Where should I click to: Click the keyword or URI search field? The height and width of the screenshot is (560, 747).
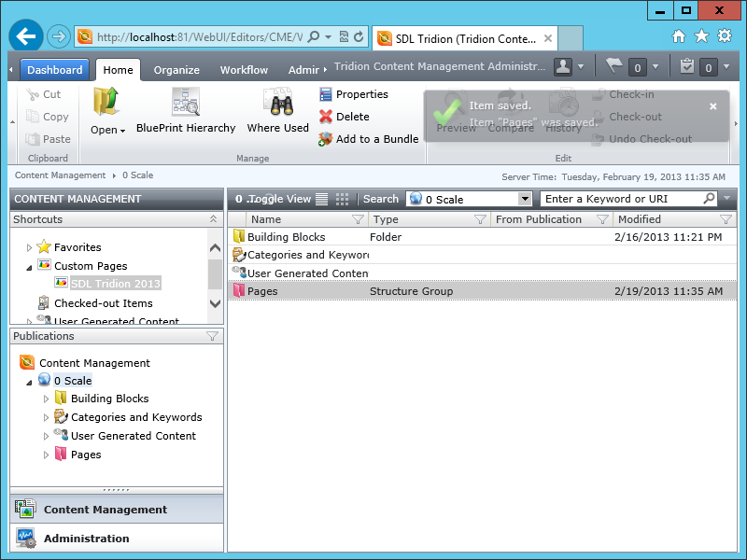[x=618, y=199]
